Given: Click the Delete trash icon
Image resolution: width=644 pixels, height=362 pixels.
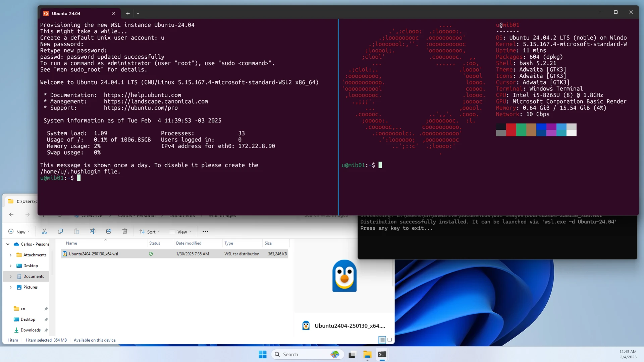Looking at the screenshot, I should [125, 231].
